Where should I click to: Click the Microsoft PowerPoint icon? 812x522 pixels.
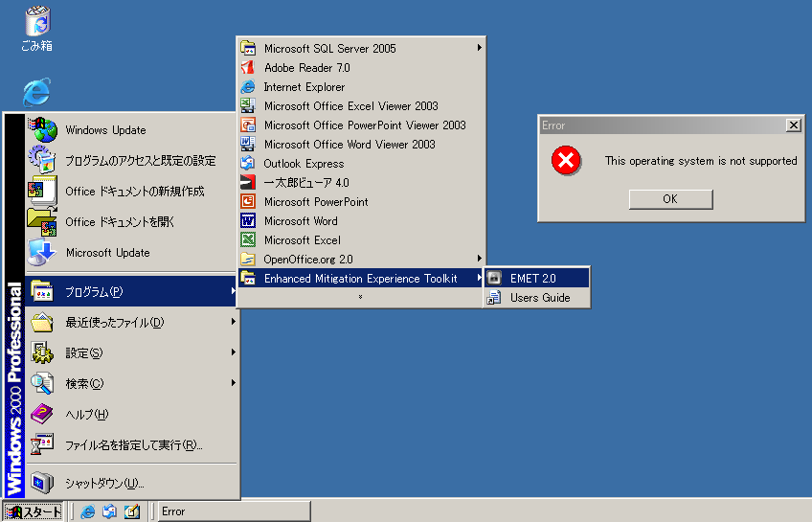coord(248,201)
